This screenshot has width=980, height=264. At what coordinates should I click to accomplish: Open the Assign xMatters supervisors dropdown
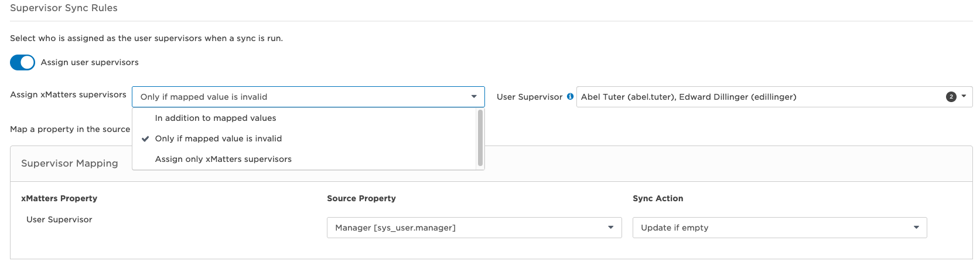click(308, 97)
